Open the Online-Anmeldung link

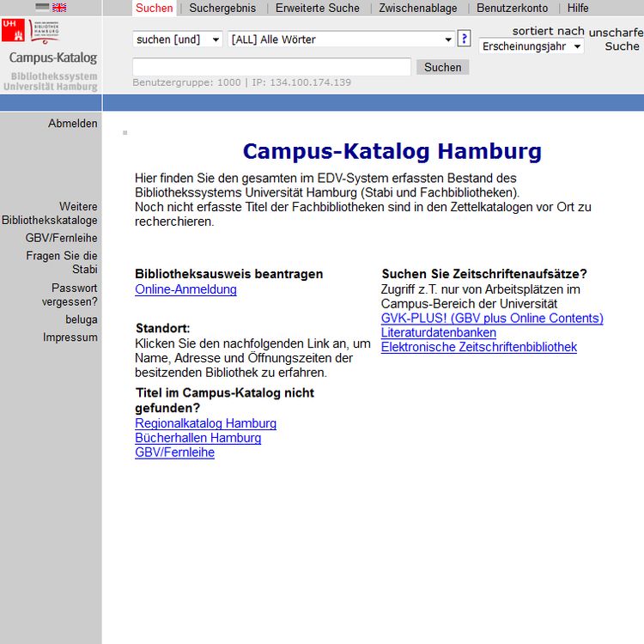pyautogui.click(x=185, y=289)
